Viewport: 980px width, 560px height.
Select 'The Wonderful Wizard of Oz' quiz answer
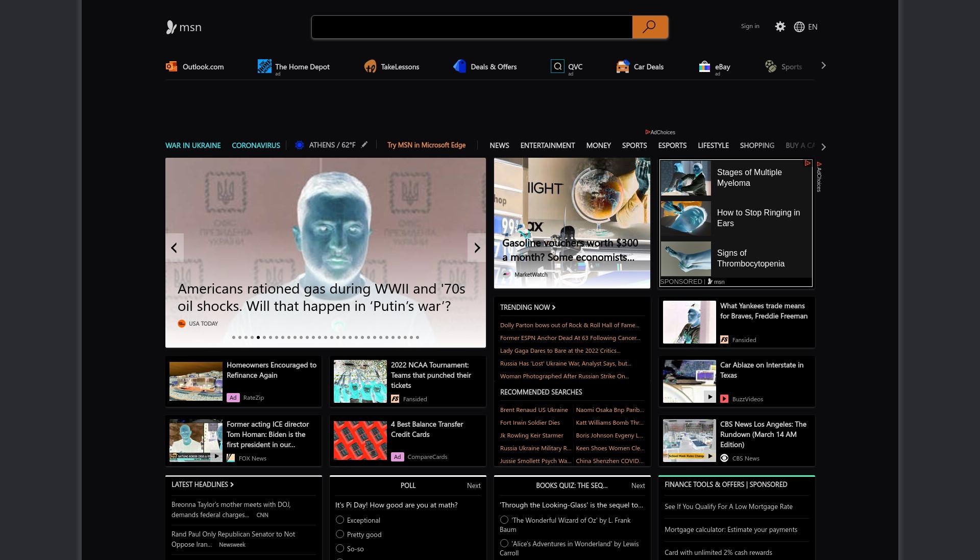tap(504, 520)
